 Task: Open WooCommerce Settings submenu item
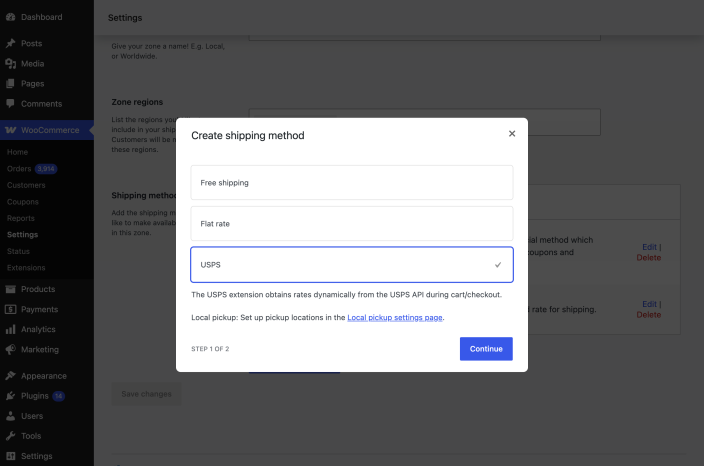coord(22,235)
